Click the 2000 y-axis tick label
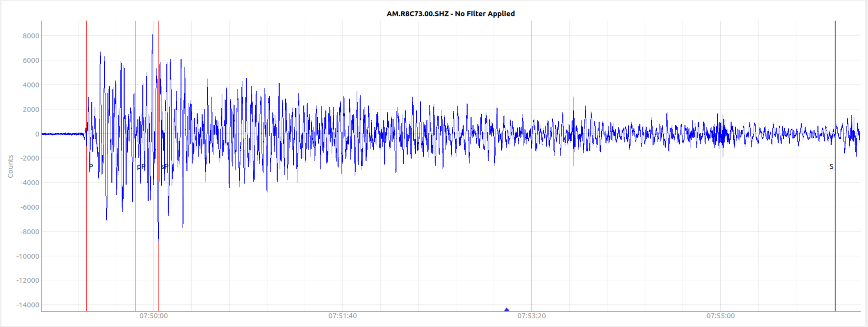The image size is (868, 327). click(x=31, y=109)
